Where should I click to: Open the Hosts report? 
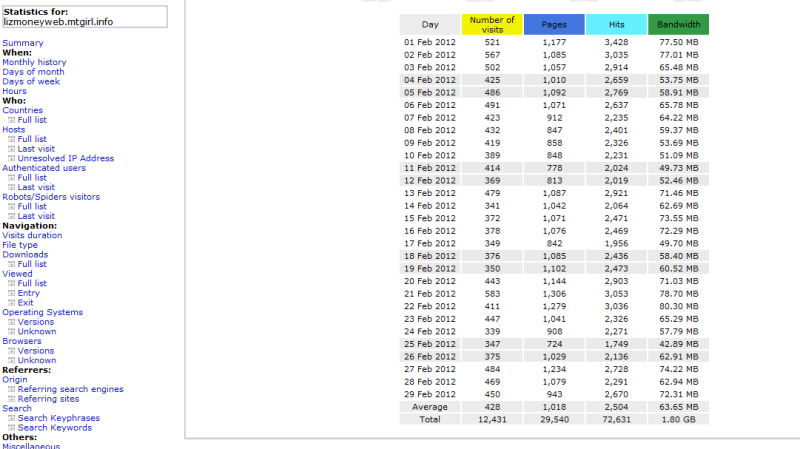tap(14, 130)
